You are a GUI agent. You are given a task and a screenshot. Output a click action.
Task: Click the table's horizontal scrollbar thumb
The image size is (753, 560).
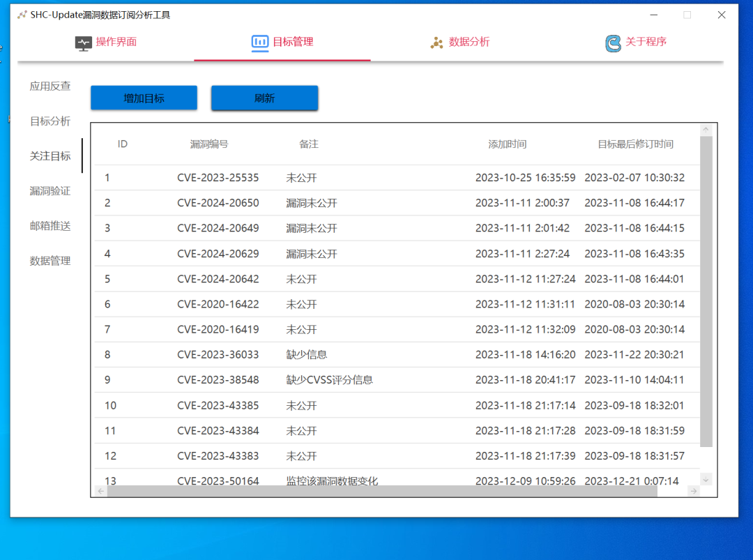(x=382, y=491)
